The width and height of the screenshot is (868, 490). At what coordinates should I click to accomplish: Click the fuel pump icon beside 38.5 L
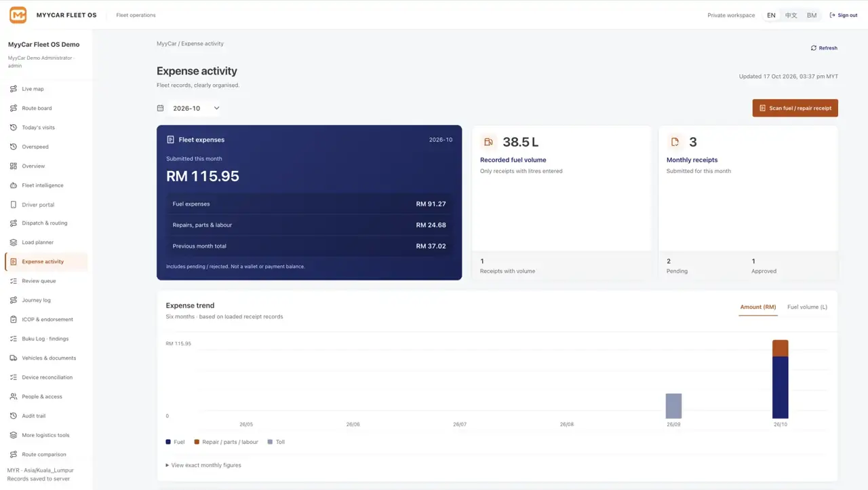(x=488, y=142)
